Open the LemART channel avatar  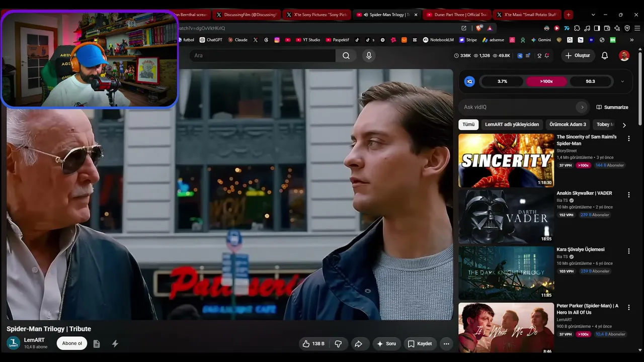(x=14, y=343)
